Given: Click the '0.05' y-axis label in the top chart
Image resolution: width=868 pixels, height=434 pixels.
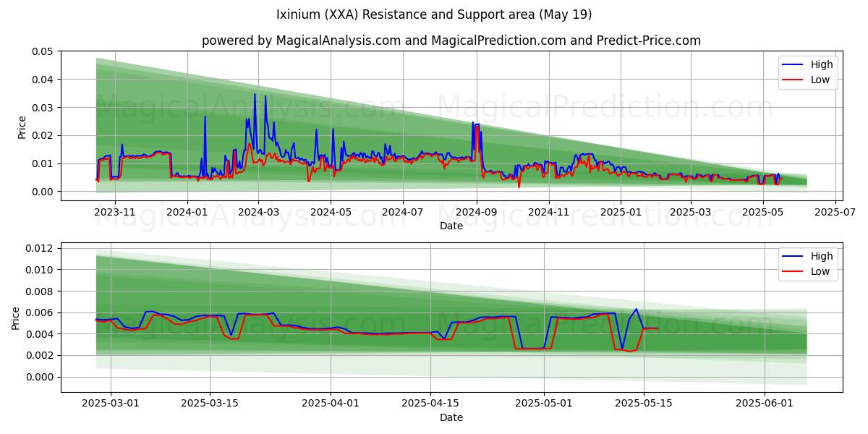Looking at the screenshot, I should pyautogui.click(x=43, y=51).
